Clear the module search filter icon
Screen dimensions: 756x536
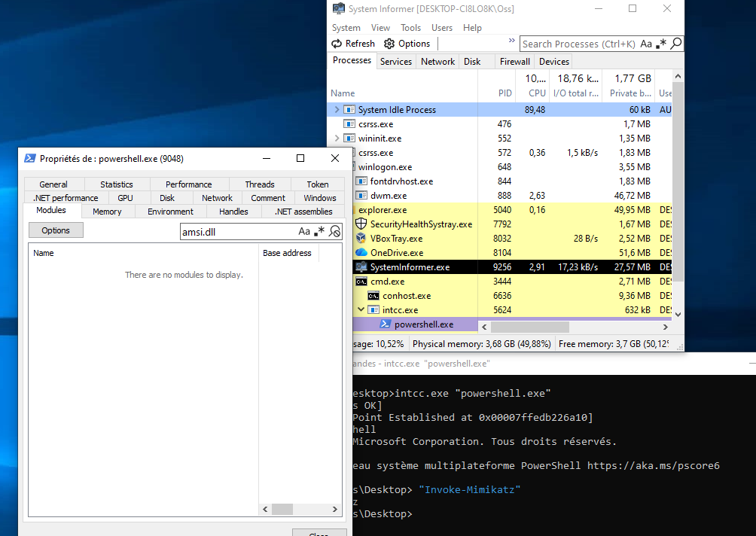click(334, 231)
